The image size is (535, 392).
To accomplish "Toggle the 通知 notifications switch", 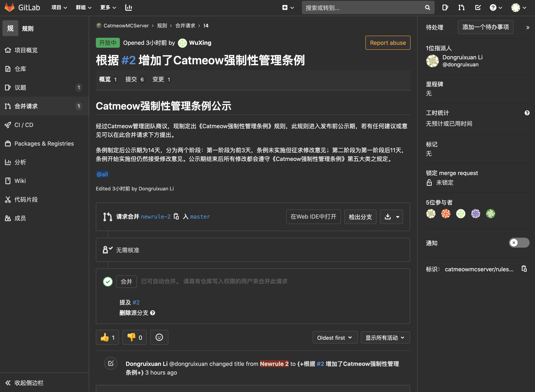I will coord(519,243).
